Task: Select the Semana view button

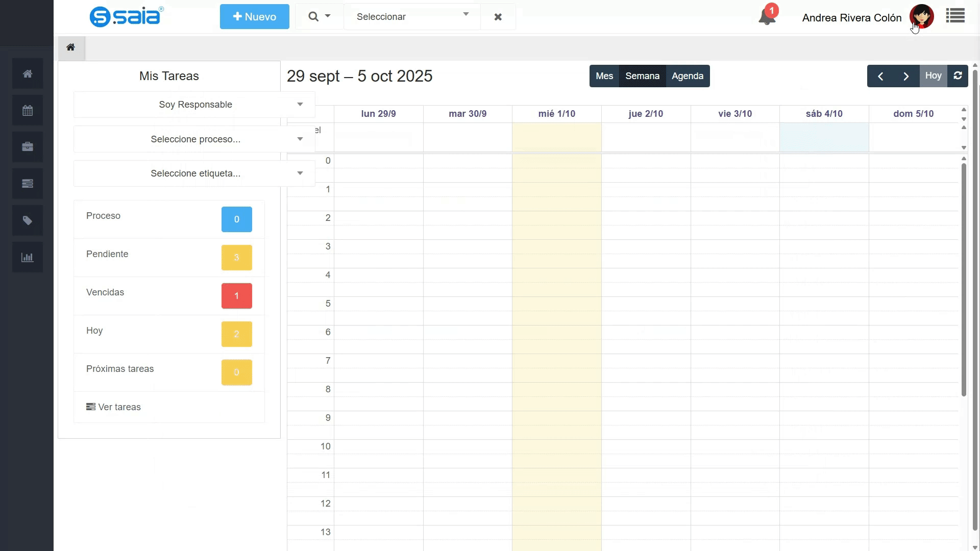Action: click(642, 76)
